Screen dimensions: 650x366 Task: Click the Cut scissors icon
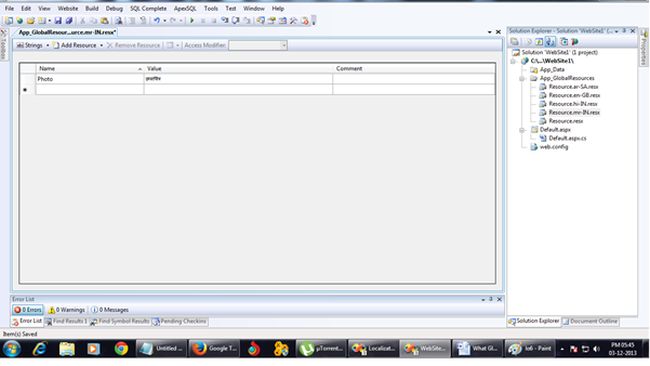[82, 20]
